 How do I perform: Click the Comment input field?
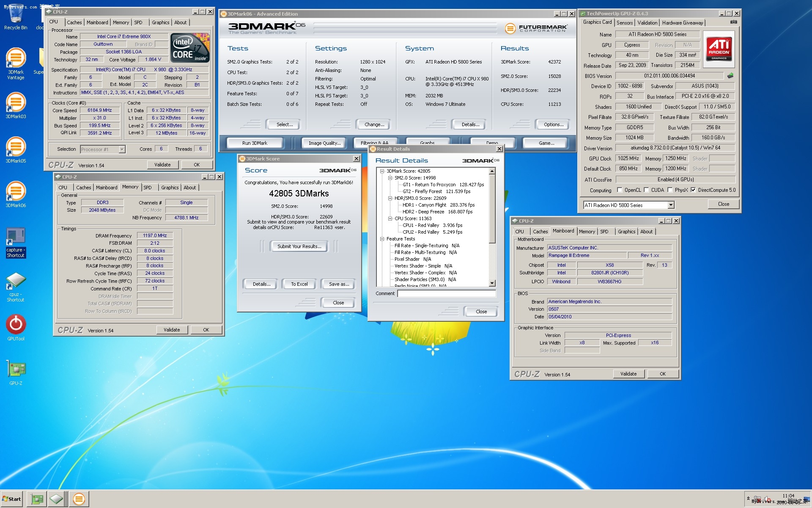(x=447, y=293)
